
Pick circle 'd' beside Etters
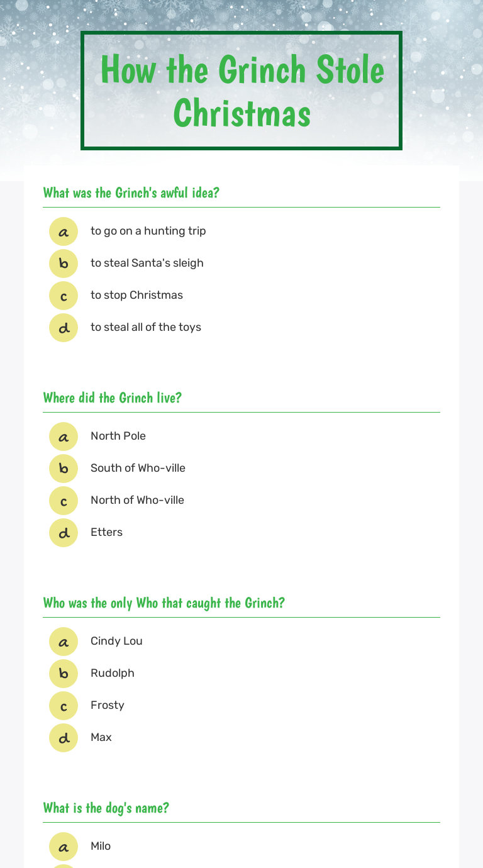(64, 533)
